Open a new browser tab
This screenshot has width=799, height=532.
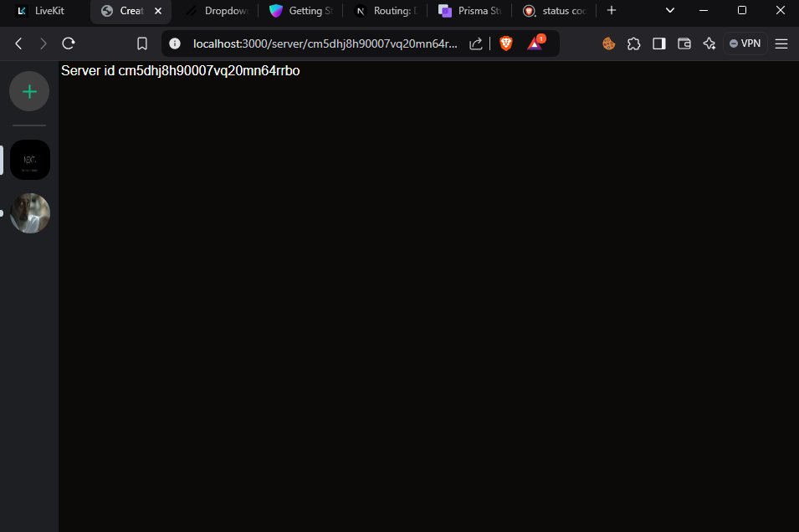[612, 10]
